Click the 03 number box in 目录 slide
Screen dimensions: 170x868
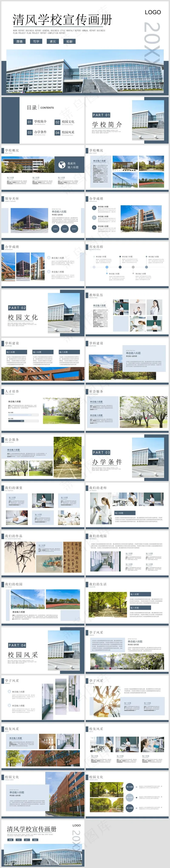coord(30,133)
